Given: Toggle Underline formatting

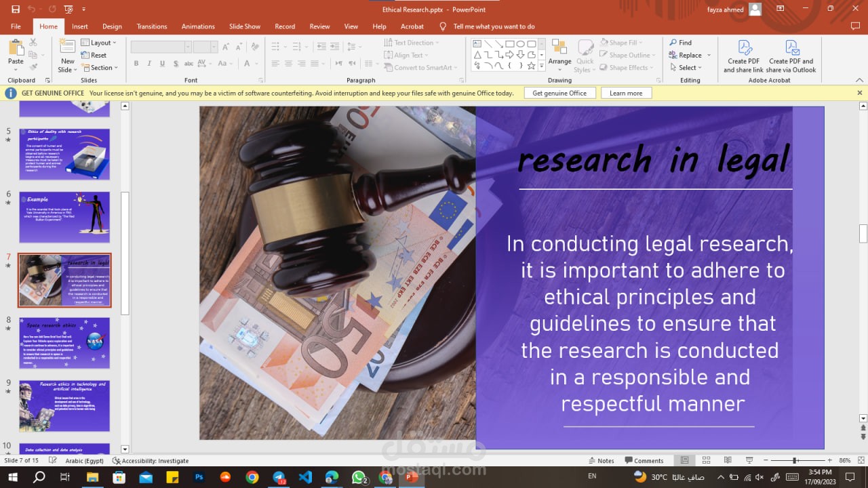Looking at the screenshot, I should tap(162, 64).
